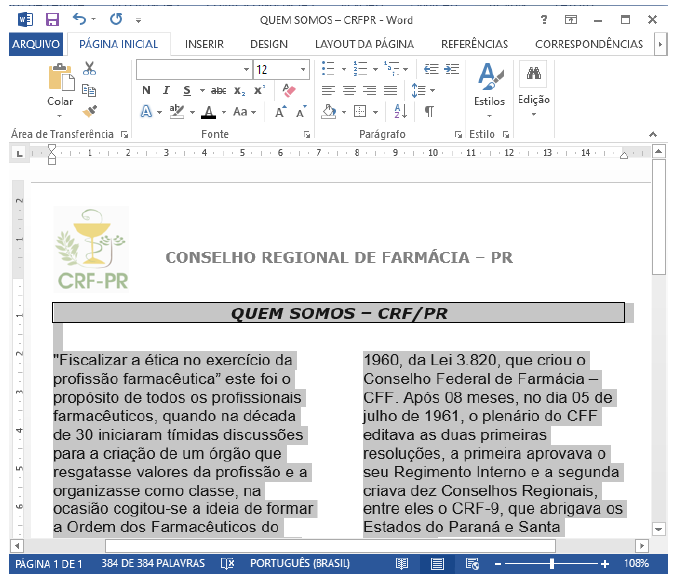The image size is (676, 582).
Task: Open Word Help question mark
Action: pos(544,19)
